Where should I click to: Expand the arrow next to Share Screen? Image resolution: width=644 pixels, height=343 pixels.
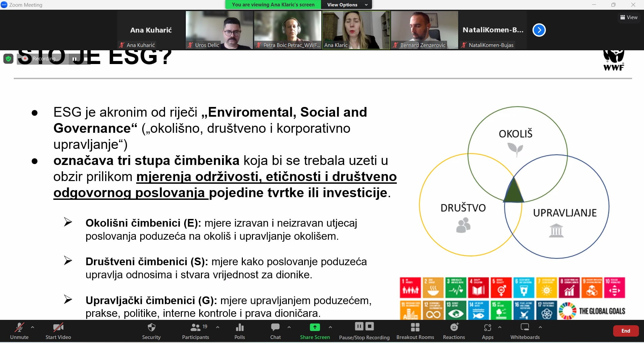tap(330, 327)
